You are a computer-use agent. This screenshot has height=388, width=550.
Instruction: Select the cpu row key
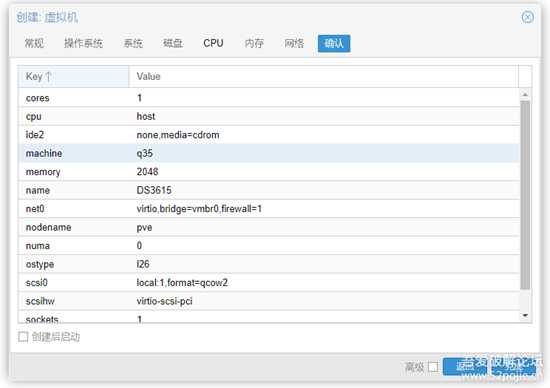(34, 116)
